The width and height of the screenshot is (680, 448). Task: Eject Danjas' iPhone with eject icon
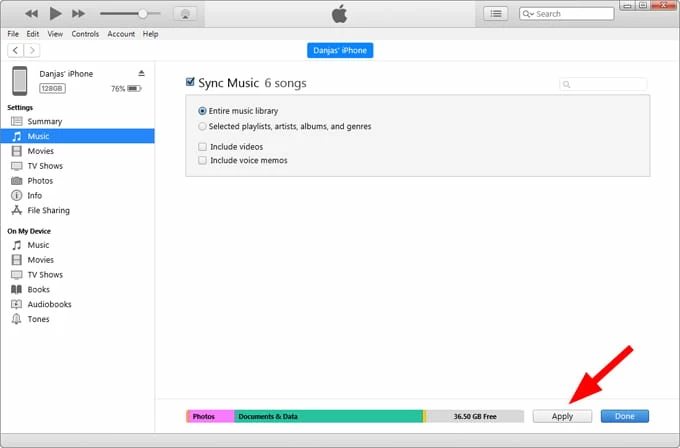[141, 74]
